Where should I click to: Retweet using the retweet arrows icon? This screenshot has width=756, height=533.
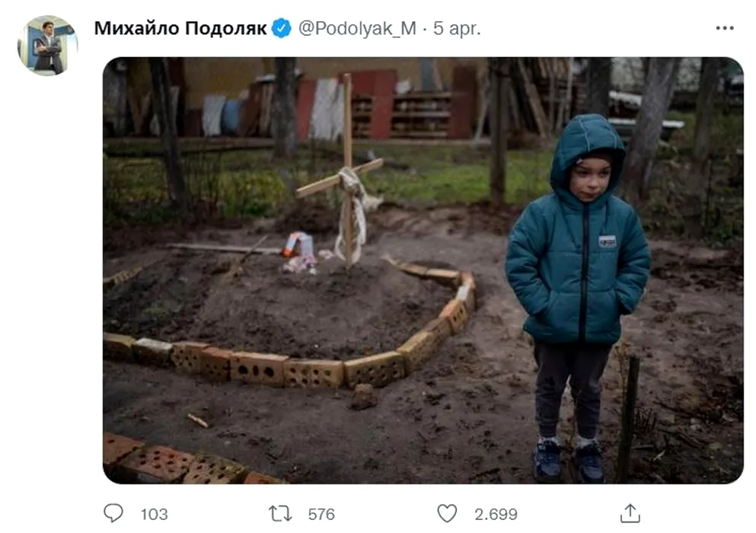[280, 514]
